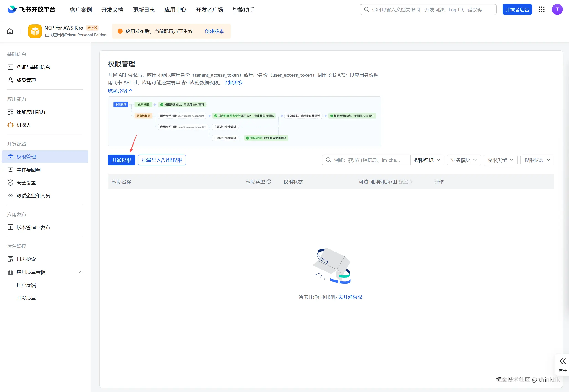Open 机器人 robot sidebar item
Image resolution: width=569 pixels, height=392 pixels.
[x=24, y=125]
